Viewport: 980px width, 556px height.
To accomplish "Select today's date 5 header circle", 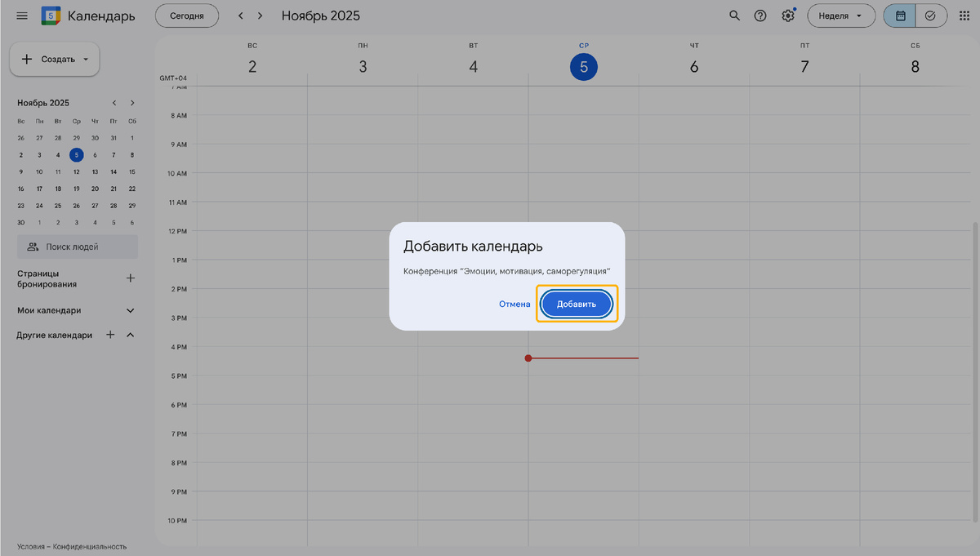I will (584, 67).
